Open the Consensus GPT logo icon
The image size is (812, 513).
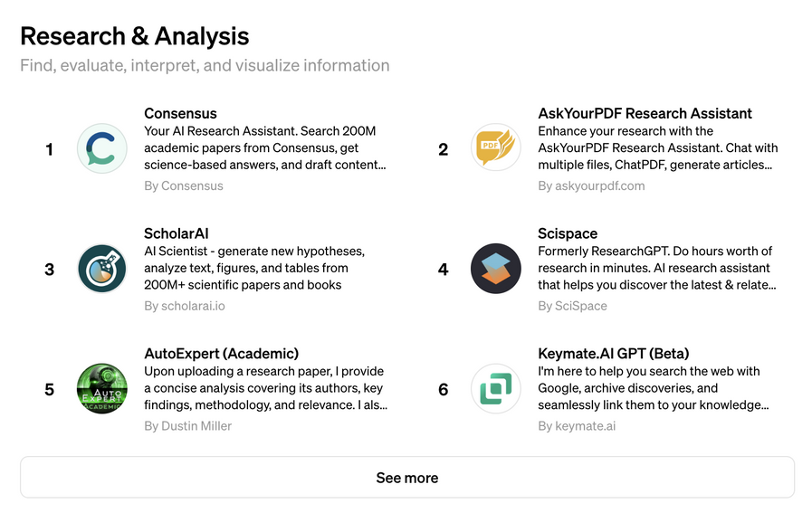[x=102, y=148]
